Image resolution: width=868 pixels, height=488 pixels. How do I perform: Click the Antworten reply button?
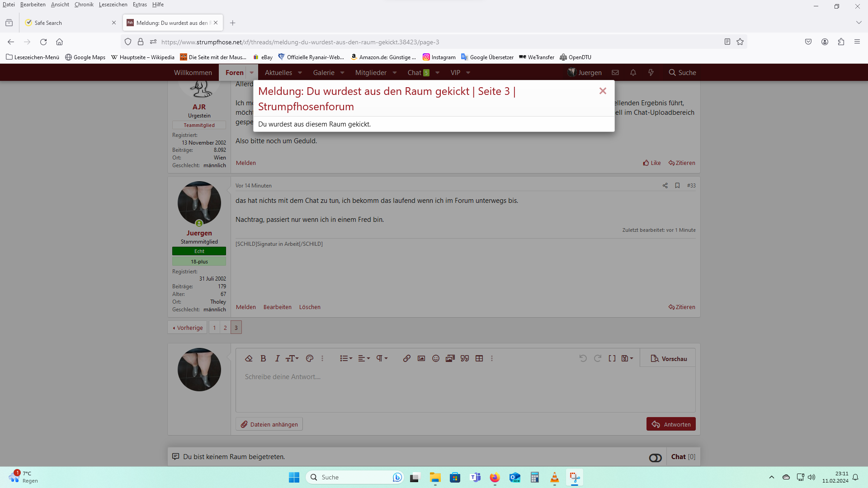[x=671, y=424]
